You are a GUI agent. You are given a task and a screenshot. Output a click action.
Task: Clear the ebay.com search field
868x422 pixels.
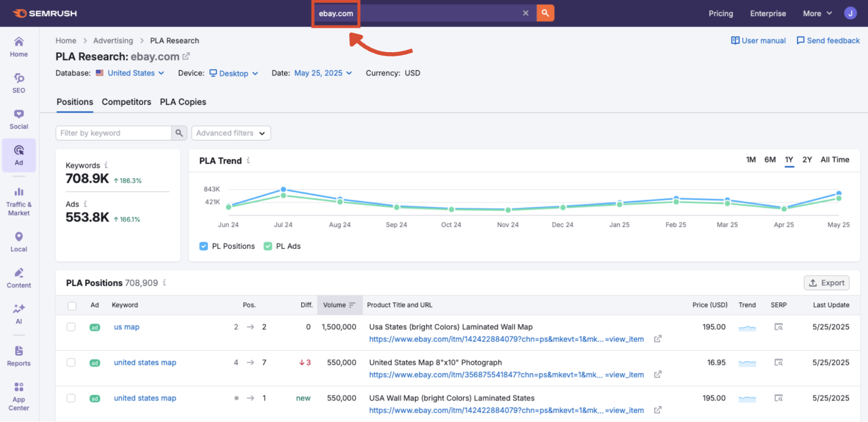pos(525,13)
